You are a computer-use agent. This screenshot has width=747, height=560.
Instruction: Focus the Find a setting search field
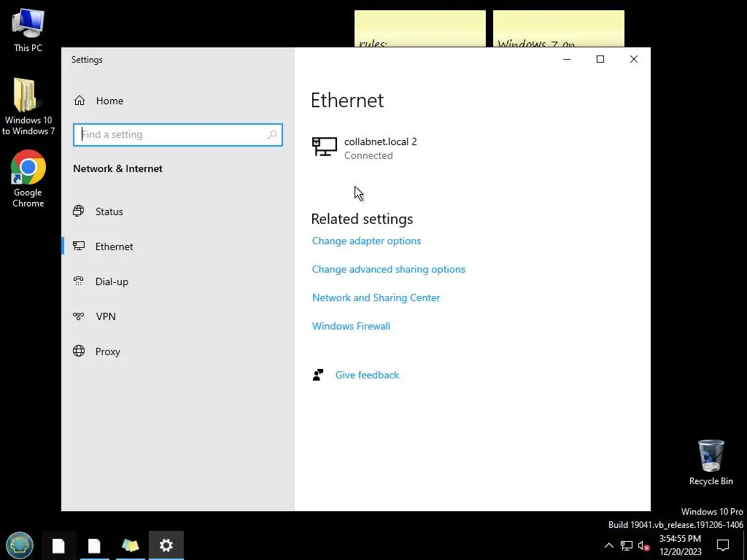click(x=178, y=135)
